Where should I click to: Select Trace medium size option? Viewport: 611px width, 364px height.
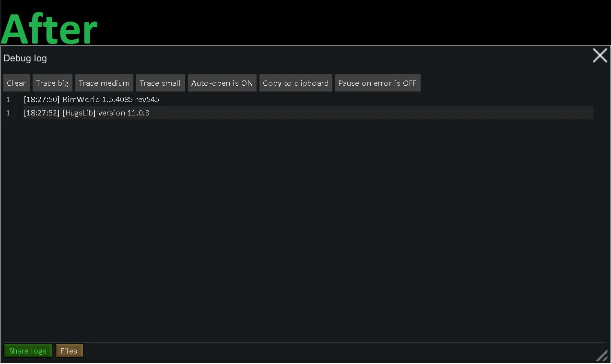tap(104, 83)
